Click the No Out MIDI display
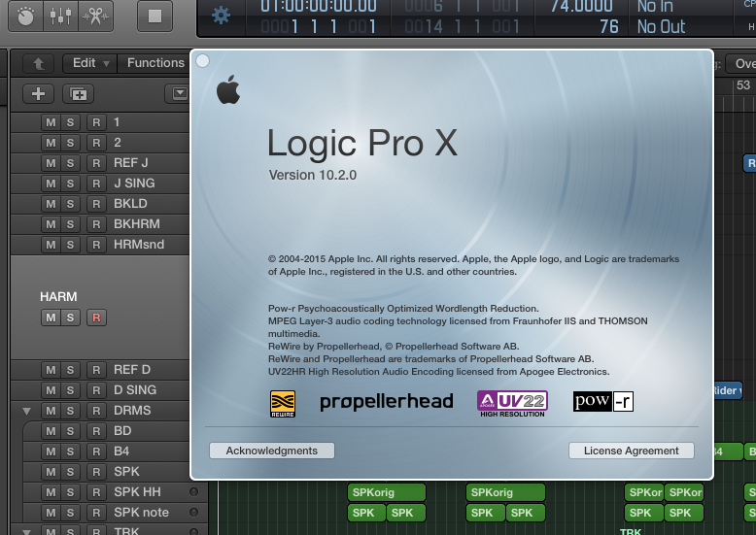The width and height of the screenshot is (756, 535). pos(661,26)
